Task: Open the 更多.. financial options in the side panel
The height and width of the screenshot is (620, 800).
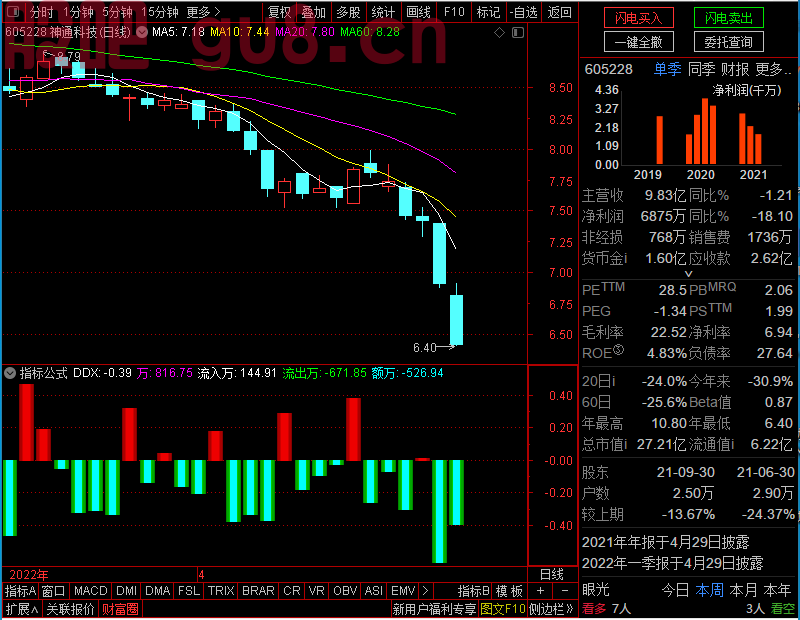Action: tap(773, 69)
